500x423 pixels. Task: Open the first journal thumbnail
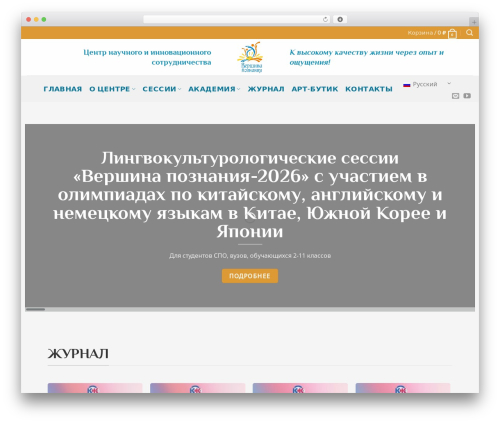click(x=95, y=388)
